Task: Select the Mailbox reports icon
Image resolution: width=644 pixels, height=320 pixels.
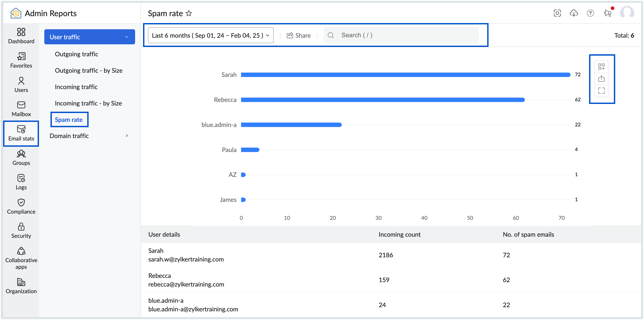Action: coord(21,108)
